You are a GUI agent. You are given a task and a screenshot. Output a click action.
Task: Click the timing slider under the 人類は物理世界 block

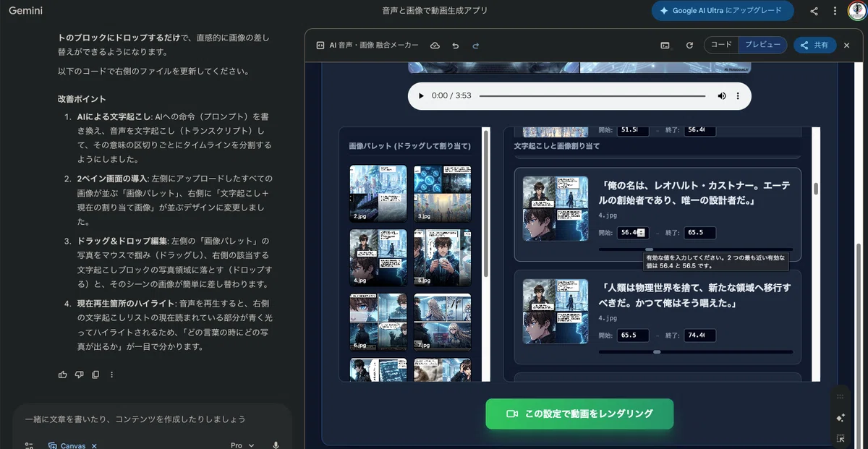694,352
